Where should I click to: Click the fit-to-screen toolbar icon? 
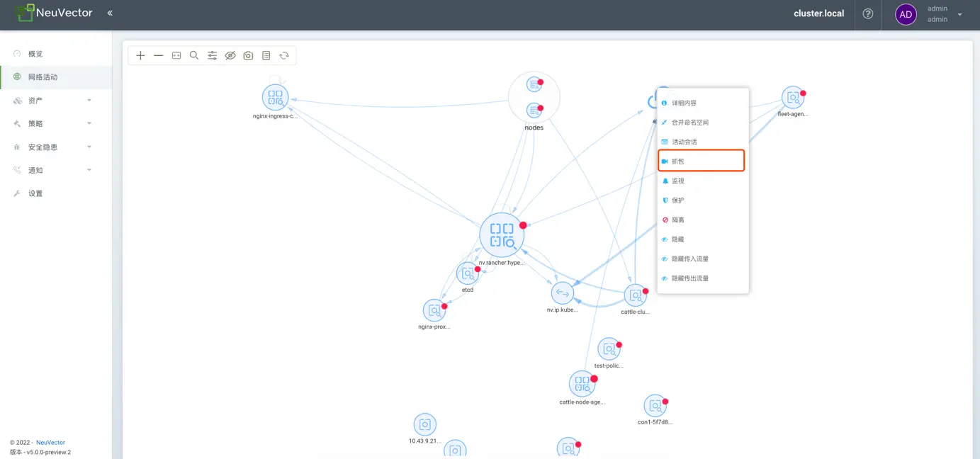point(176,55)
